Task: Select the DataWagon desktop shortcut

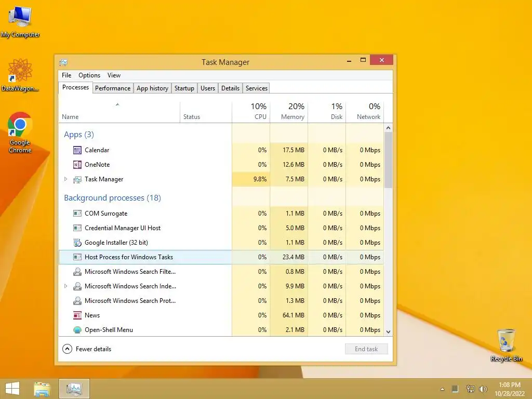Action: pos(20,75)
